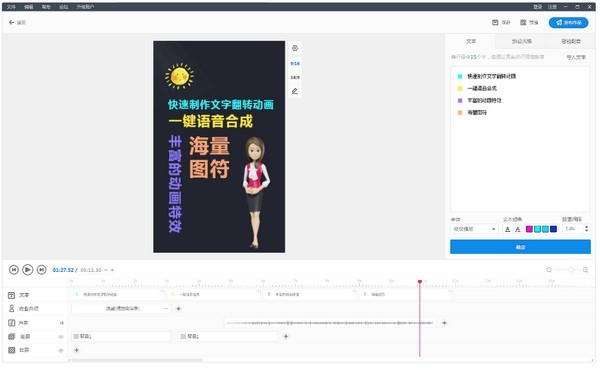Image resolution: width=600 pixels, height=370 pixels.
Task: Click the purple color marker of third text line
Action: (460, 100)
